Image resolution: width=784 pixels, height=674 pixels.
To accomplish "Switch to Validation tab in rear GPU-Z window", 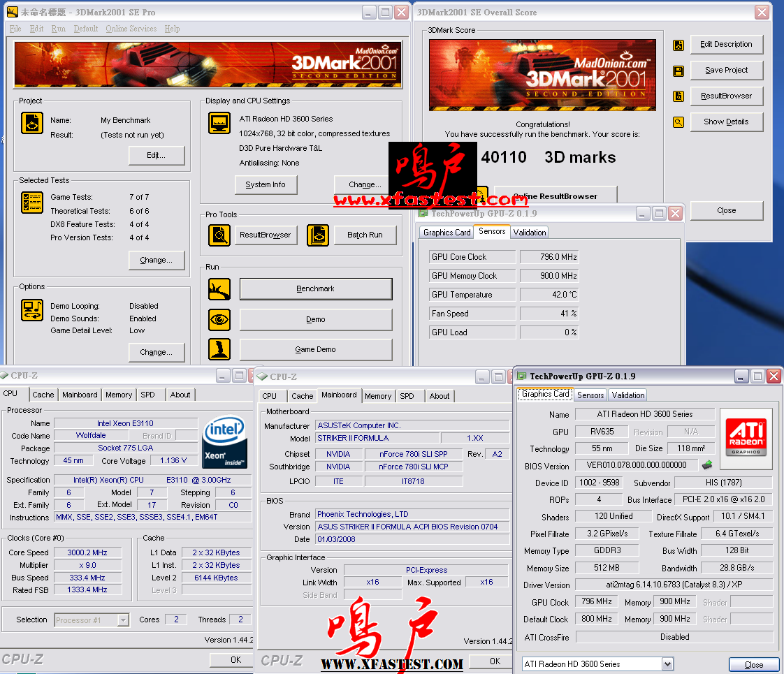I will point(530,233).
